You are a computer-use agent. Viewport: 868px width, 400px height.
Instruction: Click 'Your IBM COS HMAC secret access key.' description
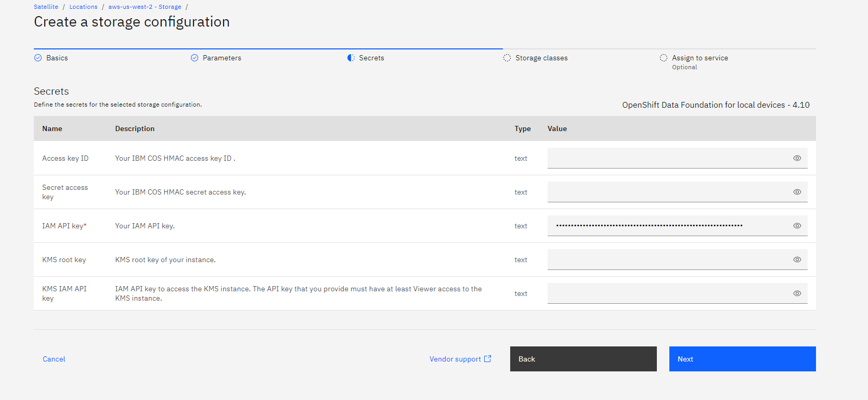pos(180,192)
